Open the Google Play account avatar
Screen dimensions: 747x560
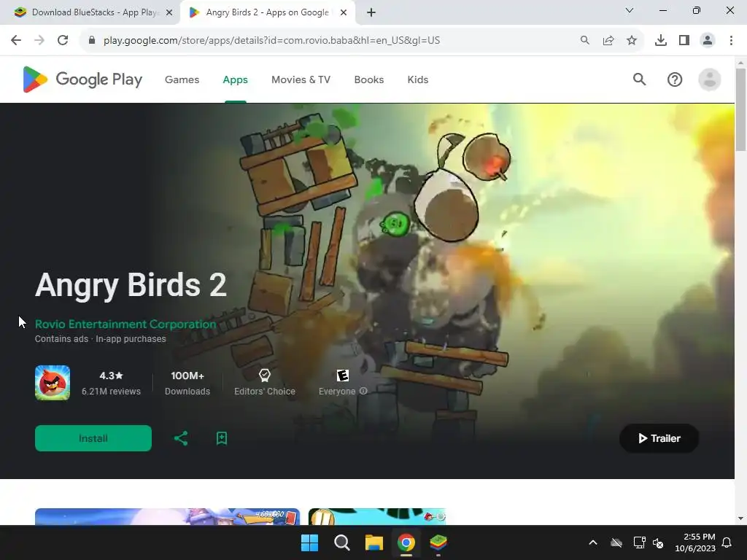[709, 79]
